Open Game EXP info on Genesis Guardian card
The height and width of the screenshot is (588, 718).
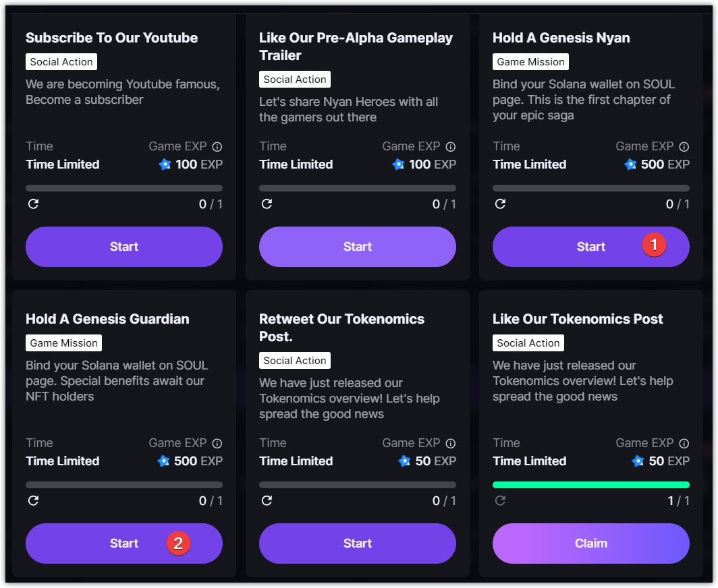217,443
